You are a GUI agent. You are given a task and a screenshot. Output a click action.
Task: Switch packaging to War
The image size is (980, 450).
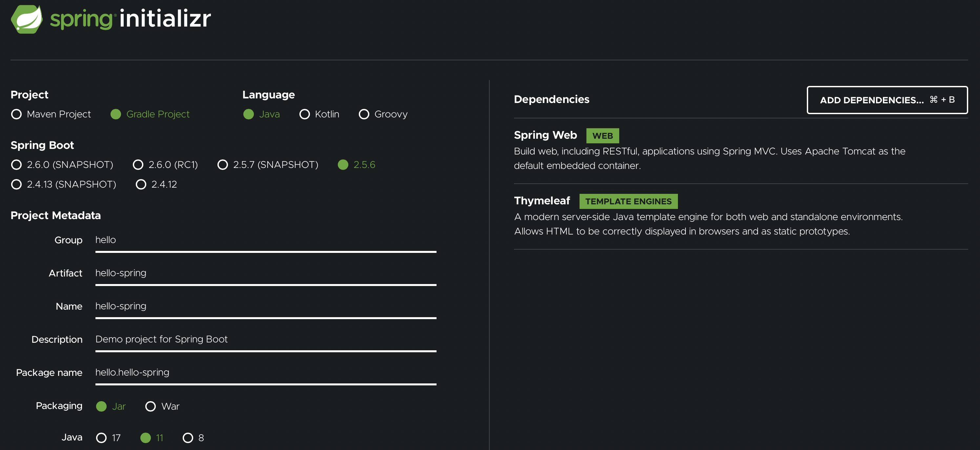point(151,406)
